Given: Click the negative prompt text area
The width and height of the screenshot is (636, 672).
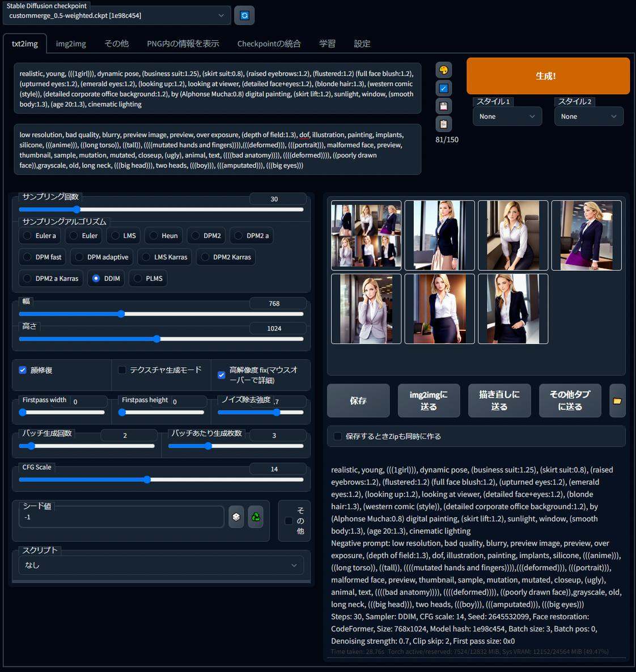Looking at the screenshot, I should (218, 150).
